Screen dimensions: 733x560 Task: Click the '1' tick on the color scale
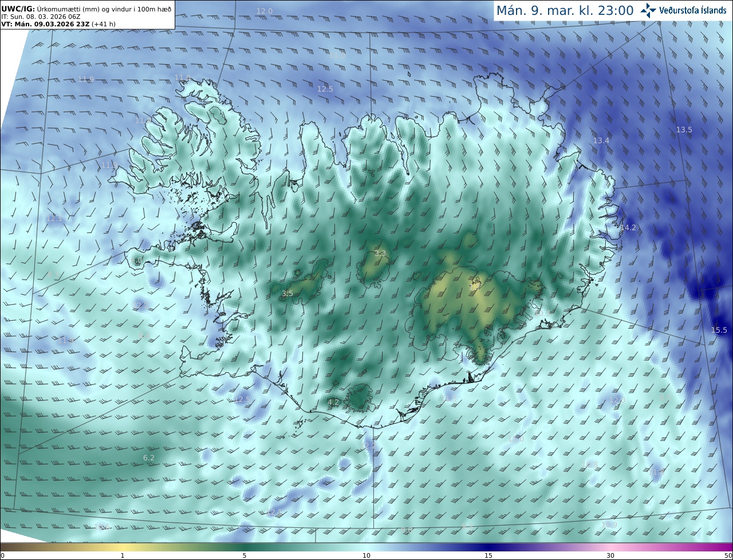123,555
